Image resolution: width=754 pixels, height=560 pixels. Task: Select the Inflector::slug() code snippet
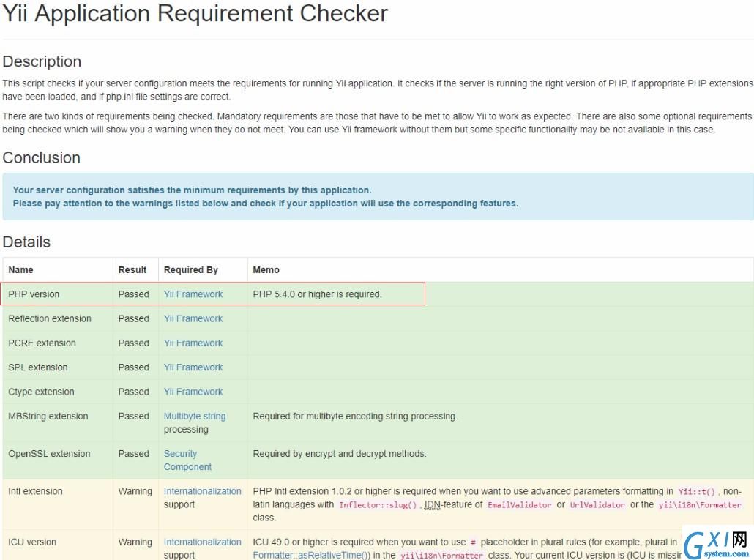pos(378,504)
